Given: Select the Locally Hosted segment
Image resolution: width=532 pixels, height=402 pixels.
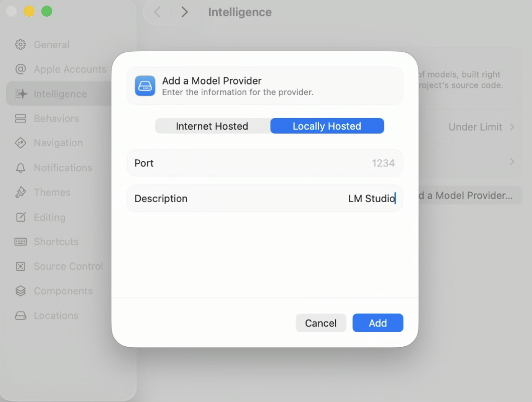Looking at the screenshot, I should 327,126.
